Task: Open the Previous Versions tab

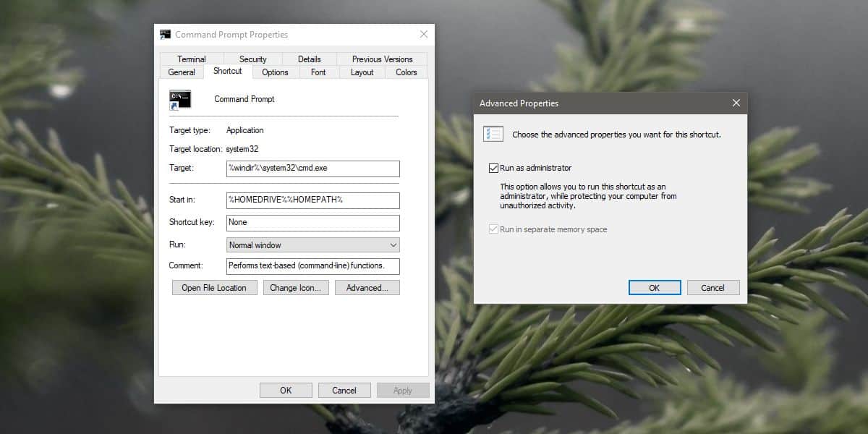Action: point(382,59)
